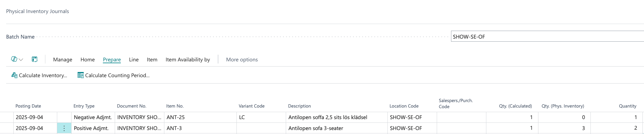Viewport: 644px width, 134px height.
Task: Open the Item menu
Action: [152, 60]
